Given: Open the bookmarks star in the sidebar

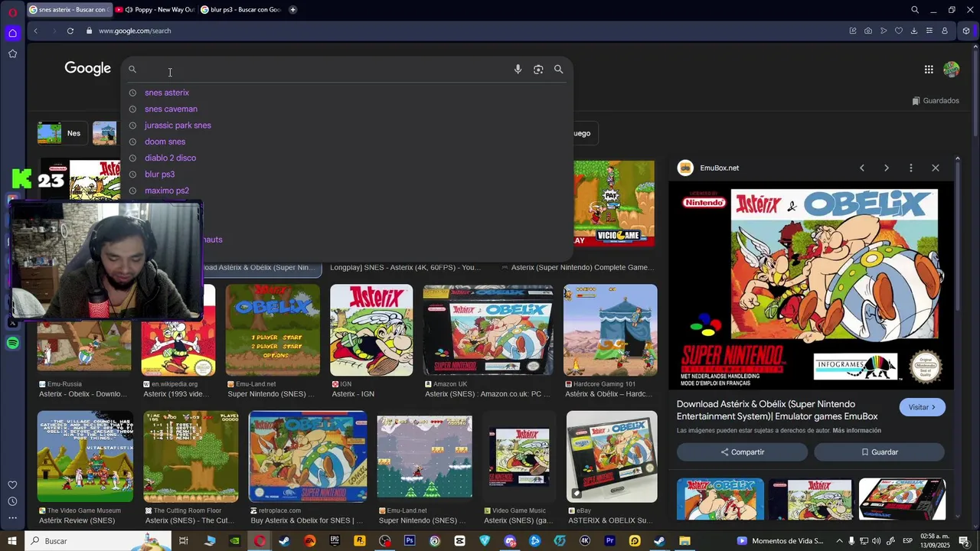Looking at the screenshot, I should click(12, 54).
